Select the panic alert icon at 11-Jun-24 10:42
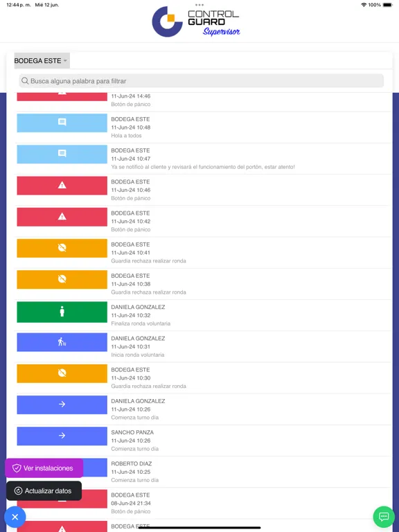This screenshot has height=532, width=399. pyautogui.click(x=62, y=216)
